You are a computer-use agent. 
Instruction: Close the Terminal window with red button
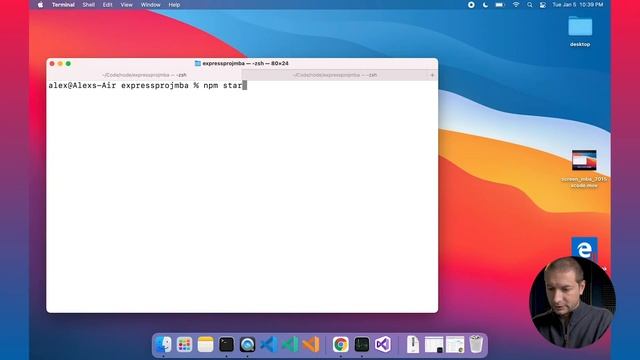[52, 64]
